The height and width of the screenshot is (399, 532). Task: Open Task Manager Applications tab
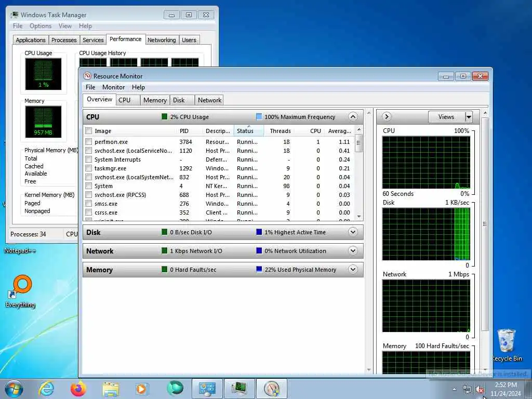click(31, 40)
